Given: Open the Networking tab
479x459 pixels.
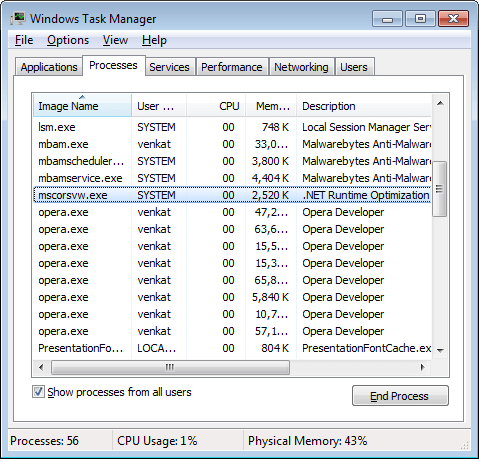Looking at the screenshot, I should click(x=301, y=67).
